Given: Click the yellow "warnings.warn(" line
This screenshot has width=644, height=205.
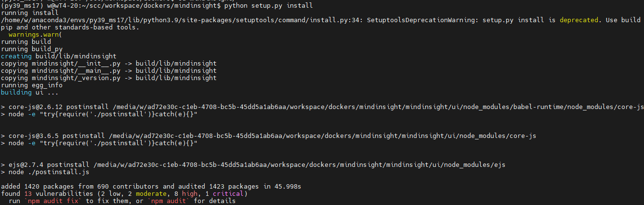Looking at the screenshot, I should [31, 35].
